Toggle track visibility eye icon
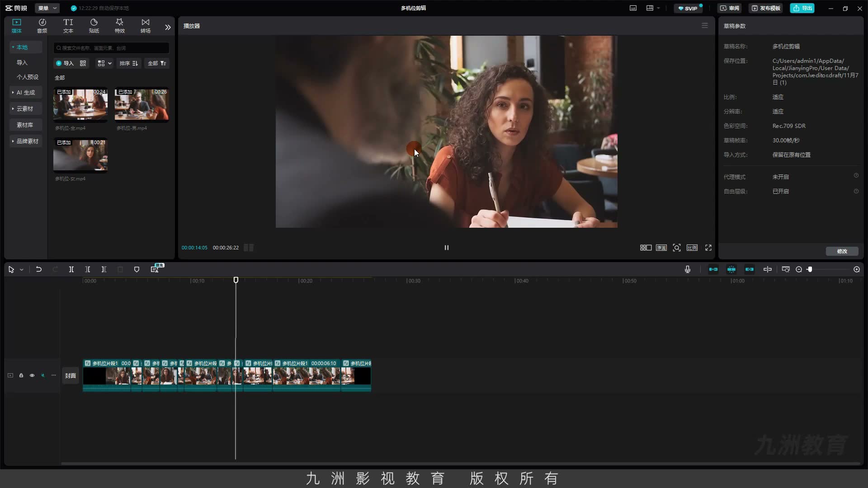Image resolution: width=868 pixels, height=488 pixels. click(x=32, y=375)
